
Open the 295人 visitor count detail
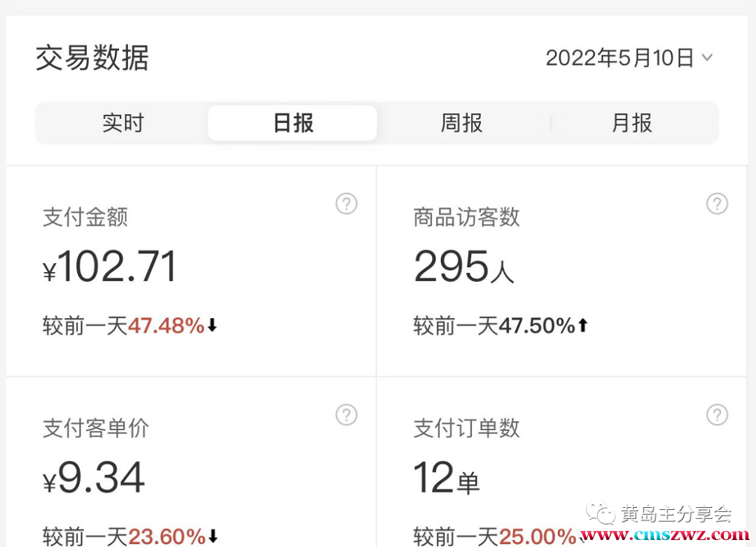coord(463,267)
